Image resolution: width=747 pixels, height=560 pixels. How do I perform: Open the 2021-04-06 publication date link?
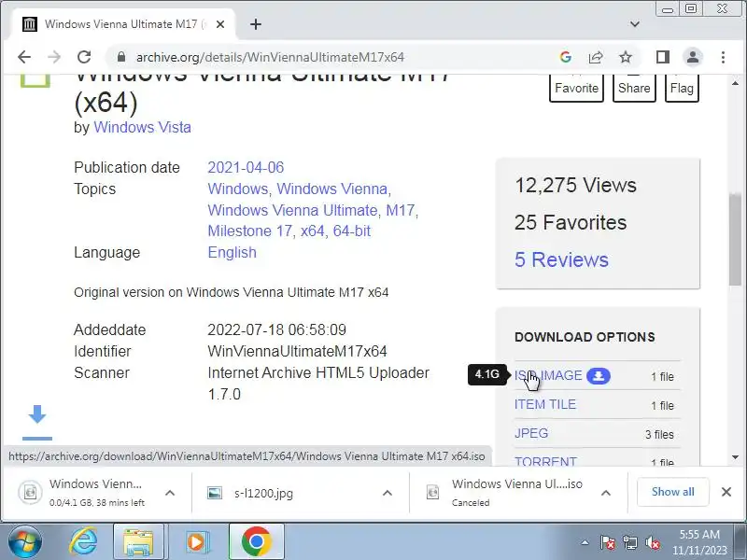[246, 167]
